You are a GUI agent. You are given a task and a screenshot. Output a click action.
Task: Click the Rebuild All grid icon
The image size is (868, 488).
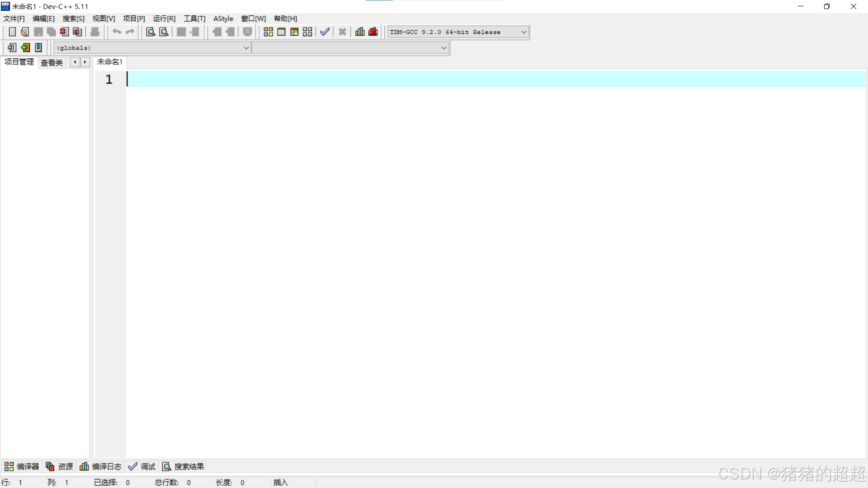click(x=307, y=32)
